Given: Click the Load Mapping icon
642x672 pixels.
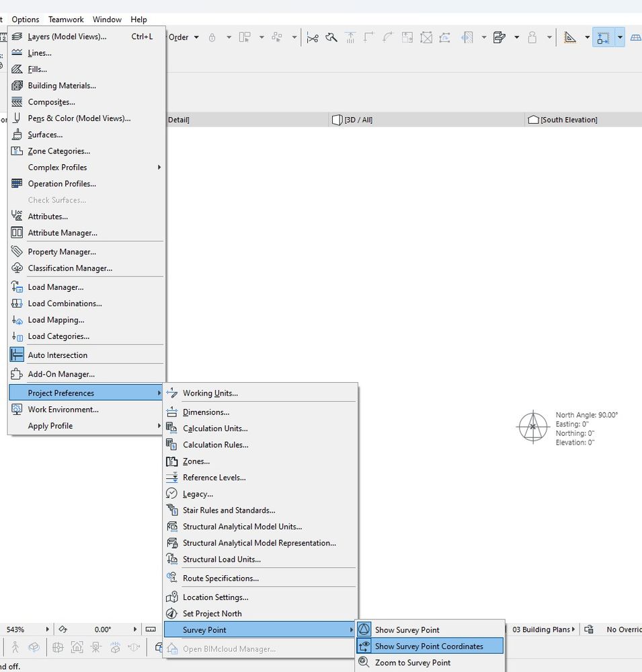Looking at the screenshot, I should (x=17, y=320).
